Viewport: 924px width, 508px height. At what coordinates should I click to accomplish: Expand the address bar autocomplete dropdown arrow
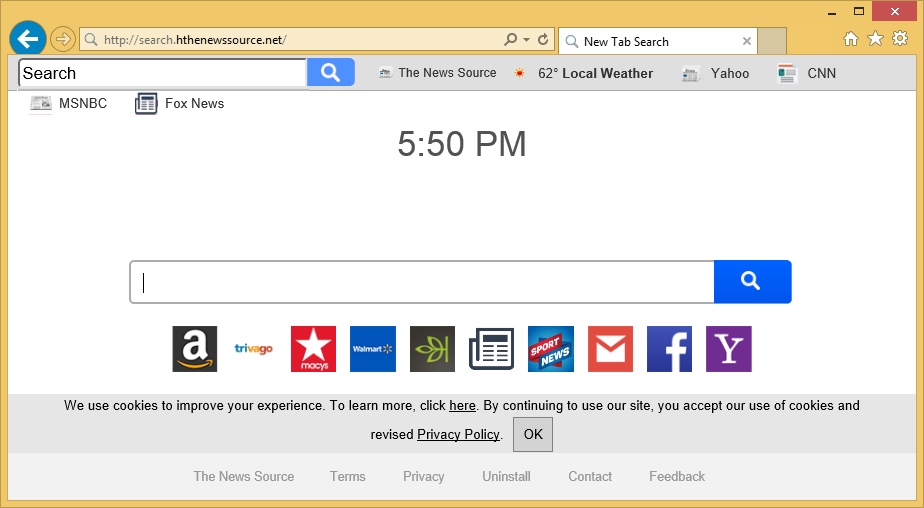click(x=526, y=39)
